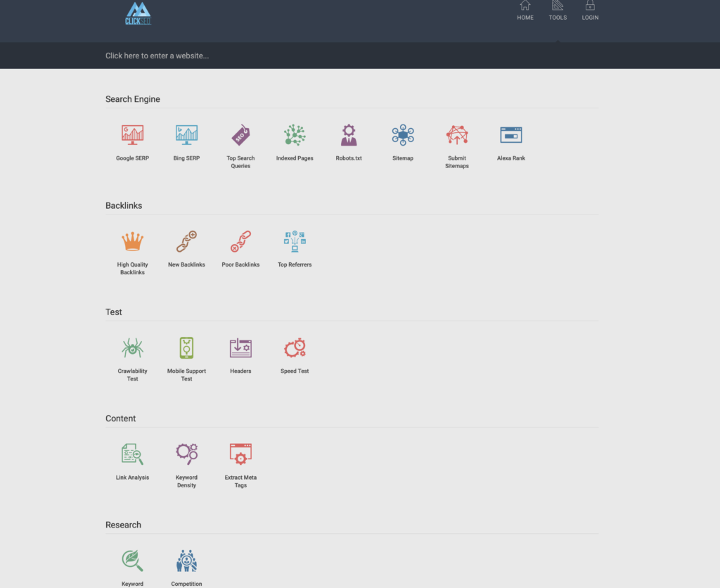Select the Alexa Rank browser icon
720x588 pixels.
[511, 134]
